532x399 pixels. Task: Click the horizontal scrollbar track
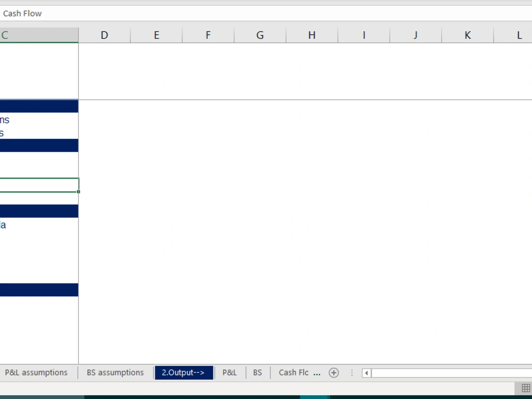tap(452, 373)
